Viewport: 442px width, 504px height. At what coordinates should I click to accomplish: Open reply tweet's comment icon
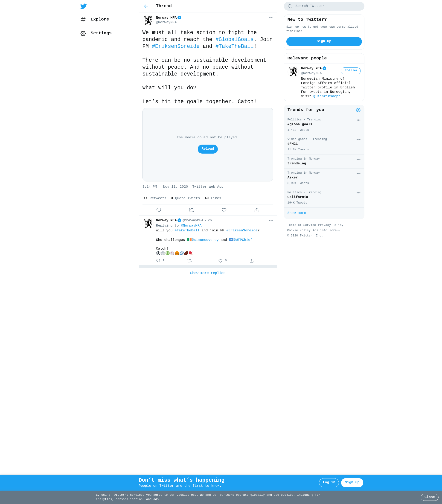tap(158, 261)
